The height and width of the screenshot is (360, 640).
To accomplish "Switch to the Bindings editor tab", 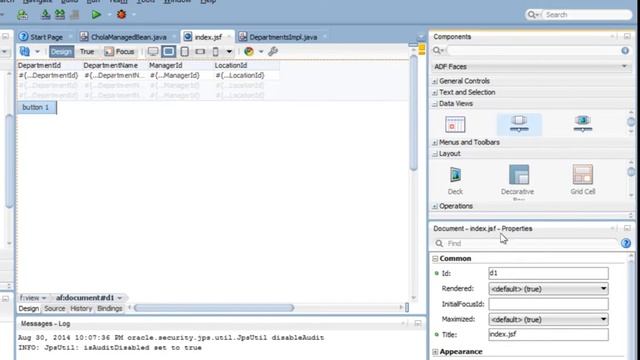I will (109, 309).
